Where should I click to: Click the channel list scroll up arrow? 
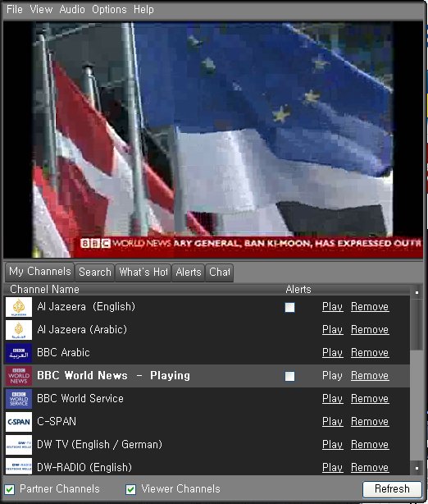coord(417,292)
